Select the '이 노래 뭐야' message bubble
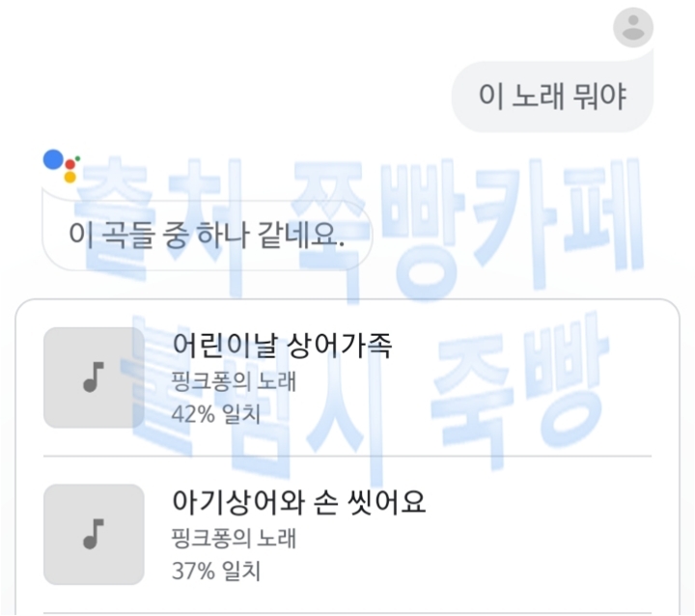Image resolution: width=695 pixels, height=616 pixels. pyautogui.click(x=552, y=96)
